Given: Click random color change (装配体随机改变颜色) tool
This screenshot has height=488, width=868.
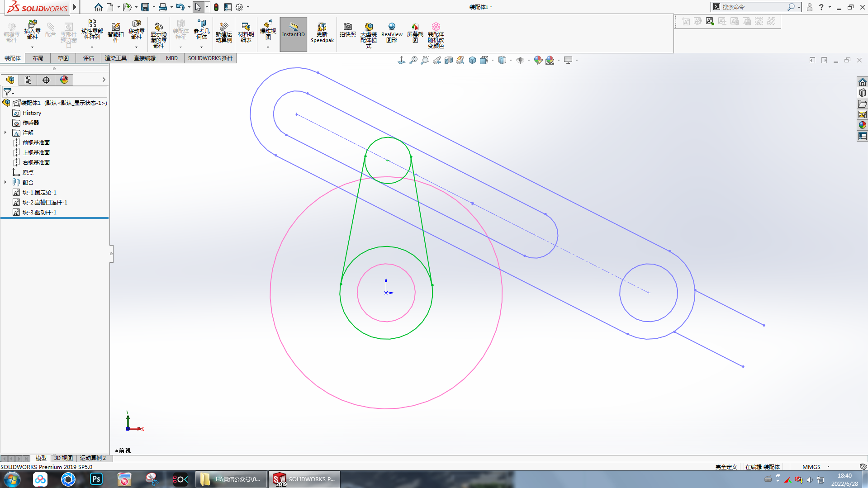Looking at the screenshot, I should 436,35.
